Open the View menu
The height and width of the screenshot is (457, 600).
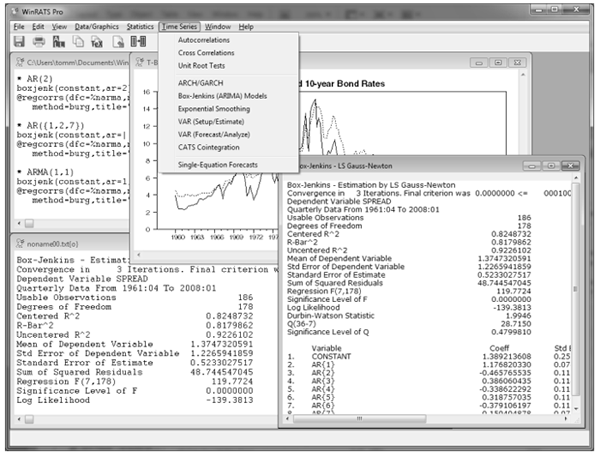59,26
